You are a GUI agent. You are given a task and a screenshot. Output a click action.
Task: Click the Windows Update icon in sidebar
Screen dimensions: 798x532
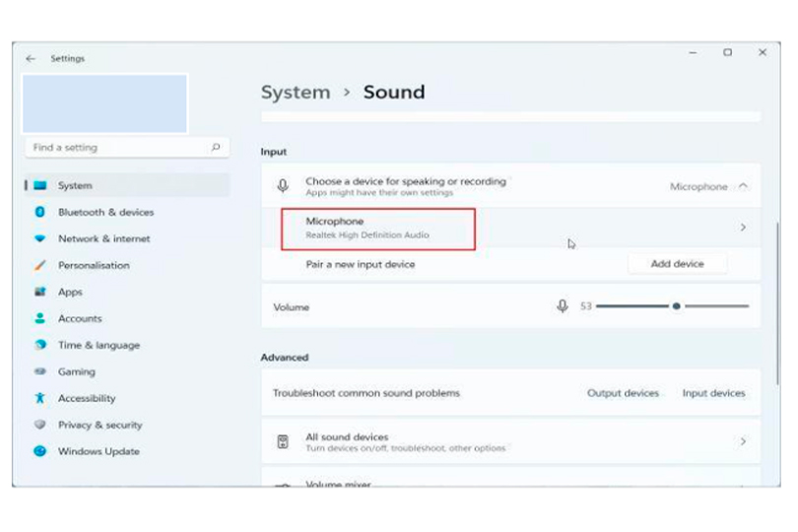[40, 452]
